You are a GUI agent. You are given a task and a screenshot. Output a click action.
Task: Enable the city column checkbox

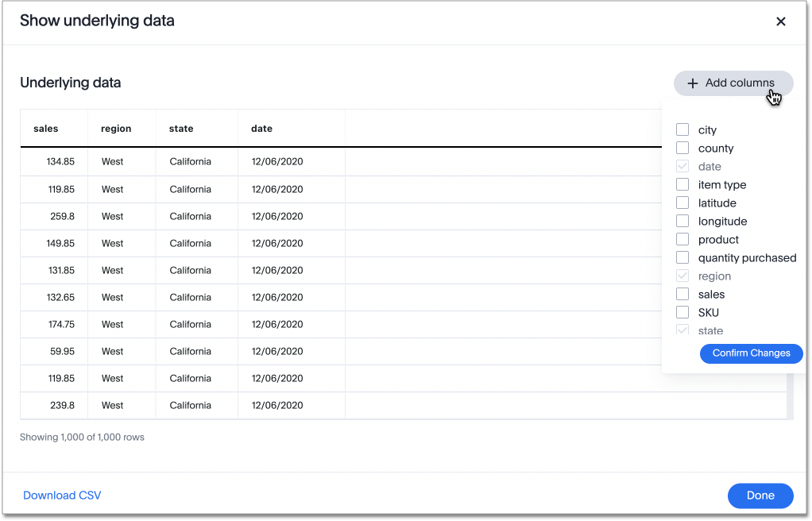pos(682,129)
